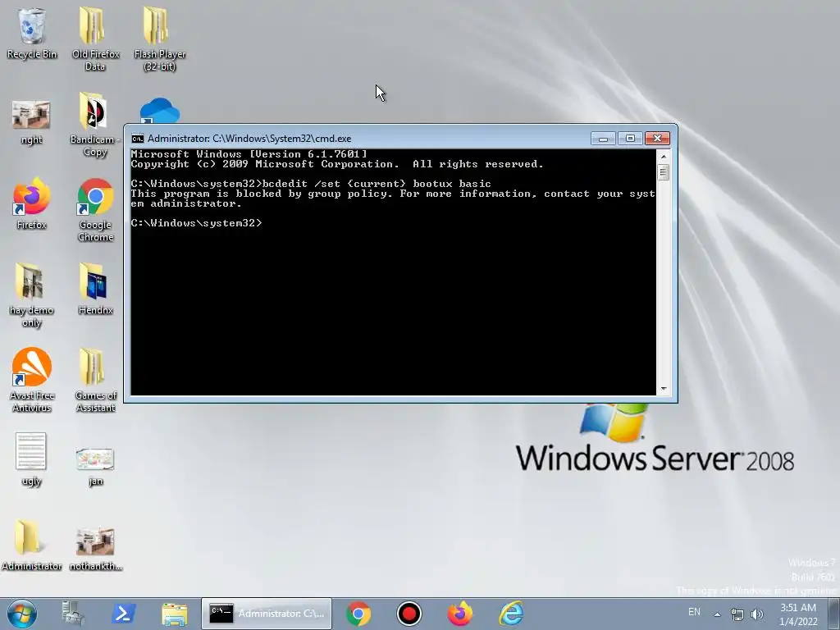Show hidden system tray icons
Viewport: 840px width, 630px height.
[717, 614]
